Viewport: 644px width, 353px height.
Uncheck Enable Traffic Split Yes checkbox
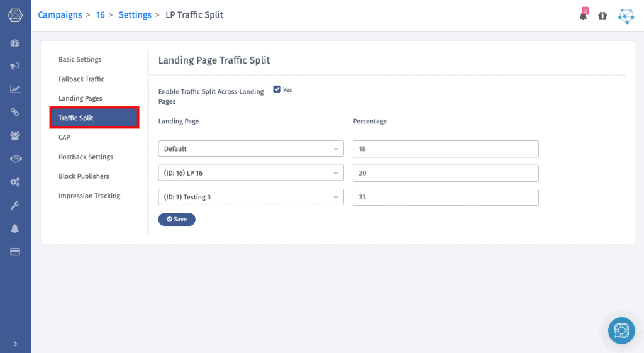tap(277, 89)
